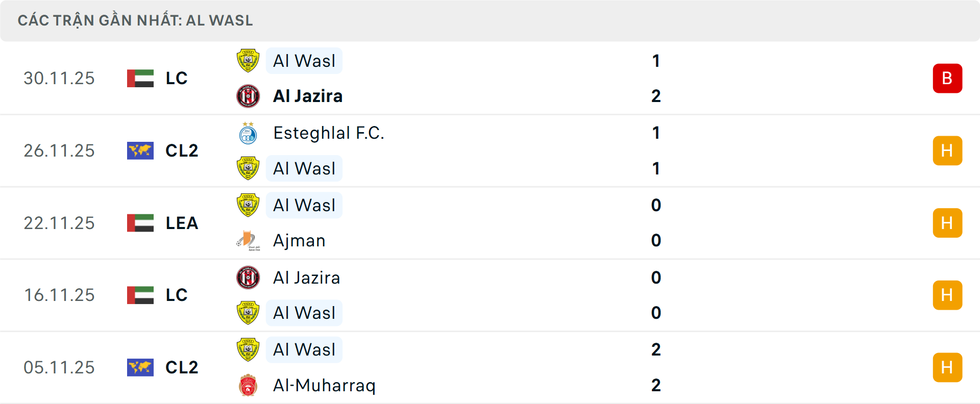This screenshot has width=980, height=404.
Task: Click the Esteghlal F.C. club logo
Action: point(249,133)
